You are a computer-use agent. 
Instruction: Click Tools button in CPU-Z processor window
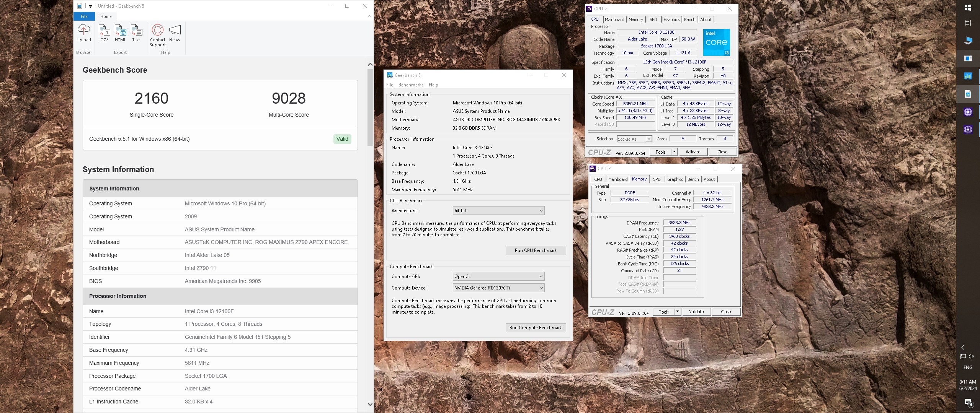tap(661, 152)
